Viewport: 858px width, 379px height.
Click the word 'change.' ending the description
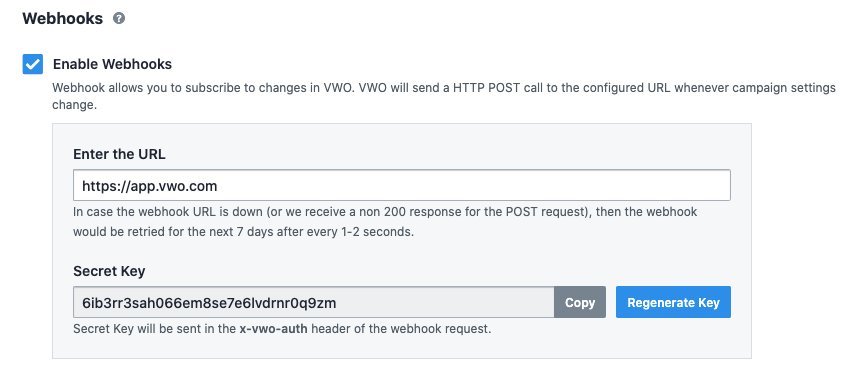(x=74, y=104)
